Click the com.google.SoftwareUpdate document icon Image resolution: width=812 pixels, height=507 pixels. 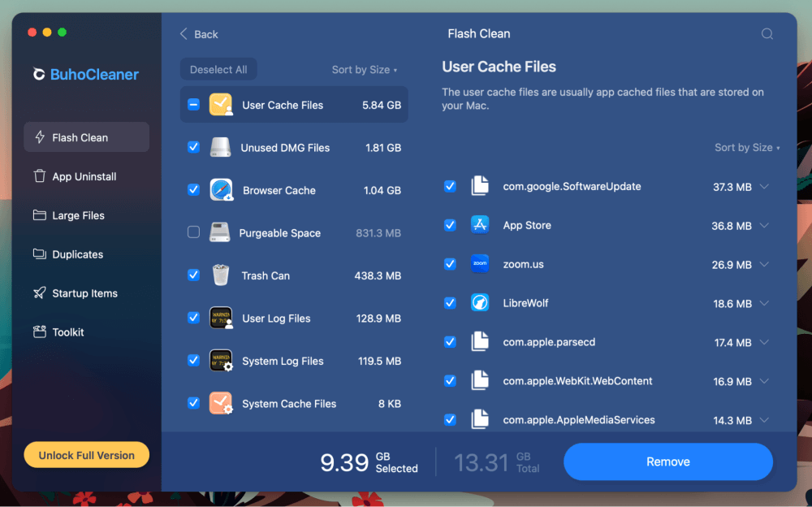coord(480,185)
